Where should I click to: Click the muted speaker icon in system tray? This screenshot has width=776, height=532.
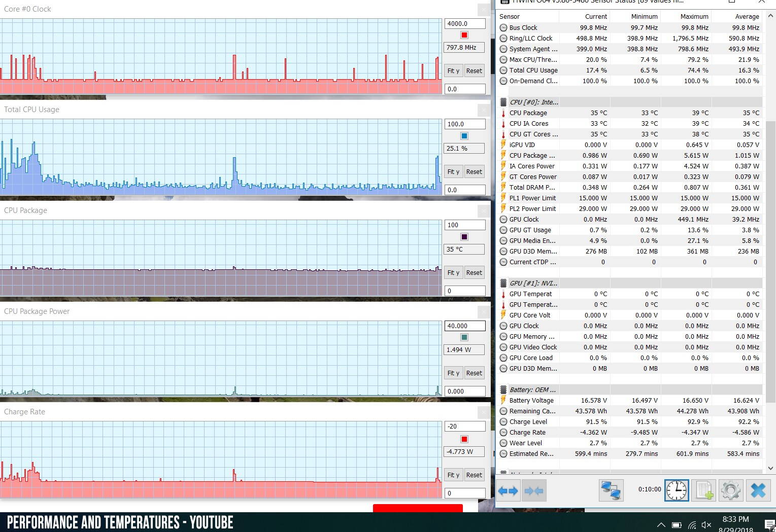[706, 525]
